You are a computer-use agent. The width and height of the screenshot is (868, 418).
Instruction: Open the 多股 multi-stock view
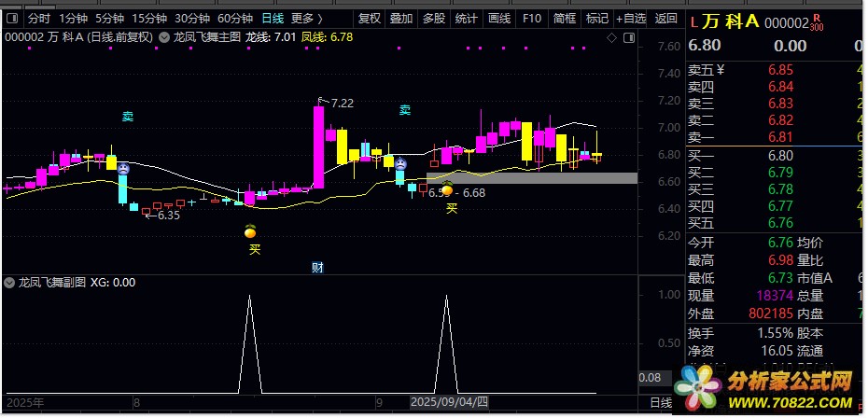(434, 19)
